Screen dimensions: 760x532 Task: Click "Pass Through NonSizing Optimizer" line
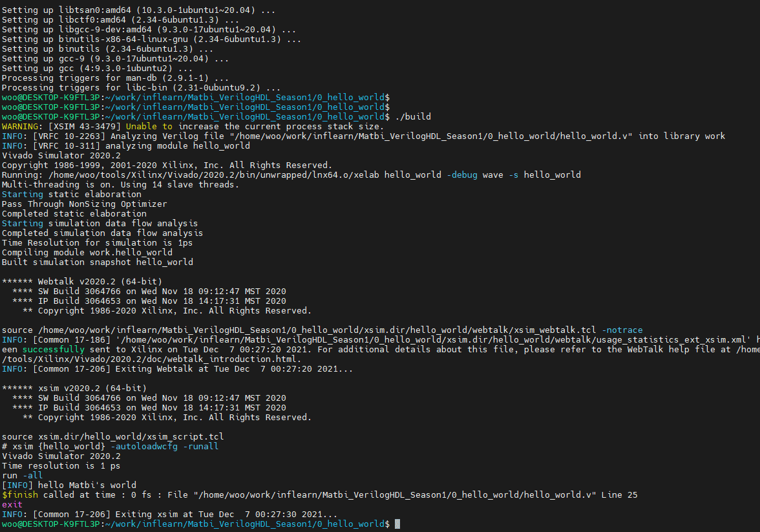click(84, 204)
